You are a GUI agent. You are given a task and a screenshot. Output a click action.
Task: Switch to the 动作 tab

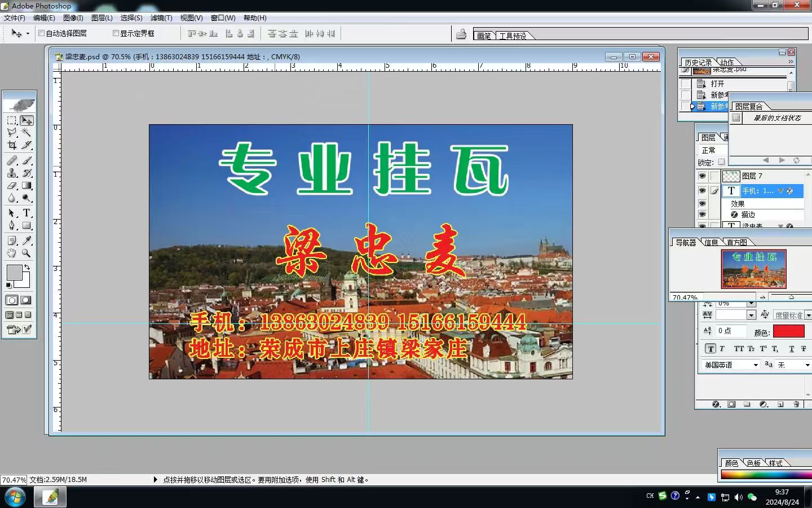coord(727,62)
